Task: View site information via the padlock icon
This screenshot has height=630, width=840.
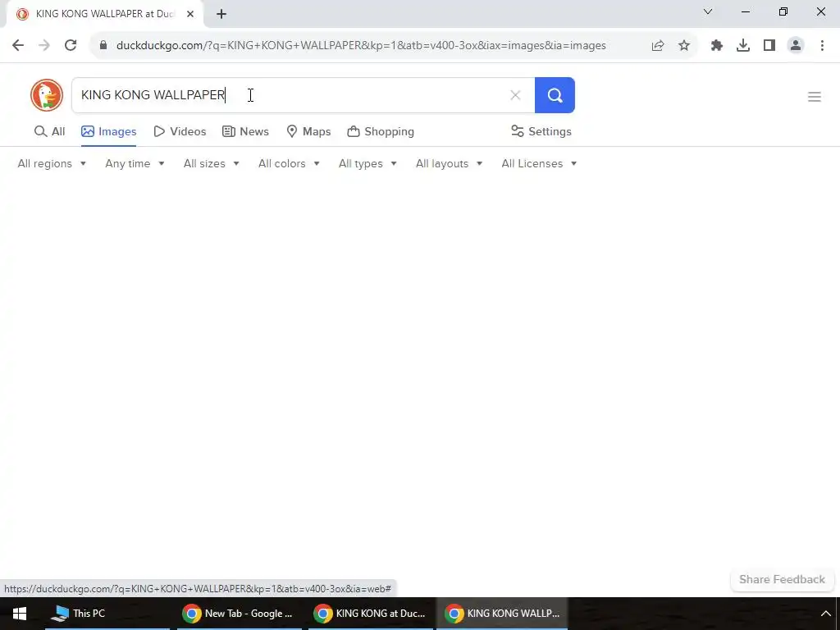Action: [x=103, y=46]
